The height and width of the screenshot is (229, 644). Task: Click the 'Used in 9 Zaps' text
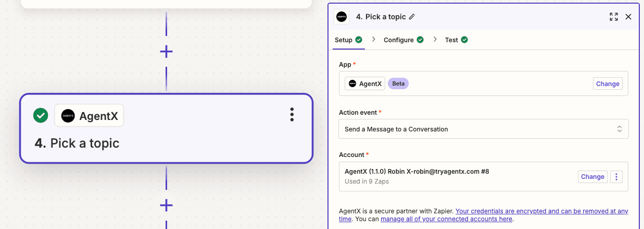tap(367, 182)
